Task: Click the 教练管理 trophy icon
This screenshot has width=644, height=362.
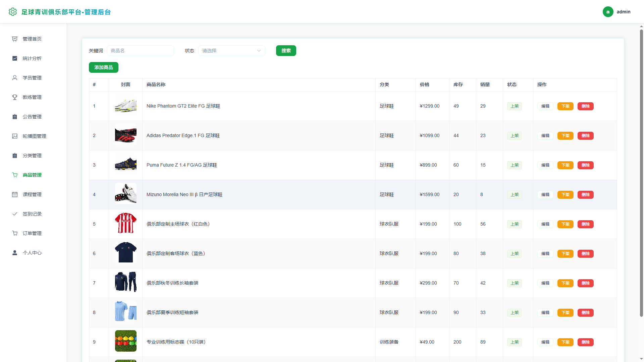Action: 15,97
